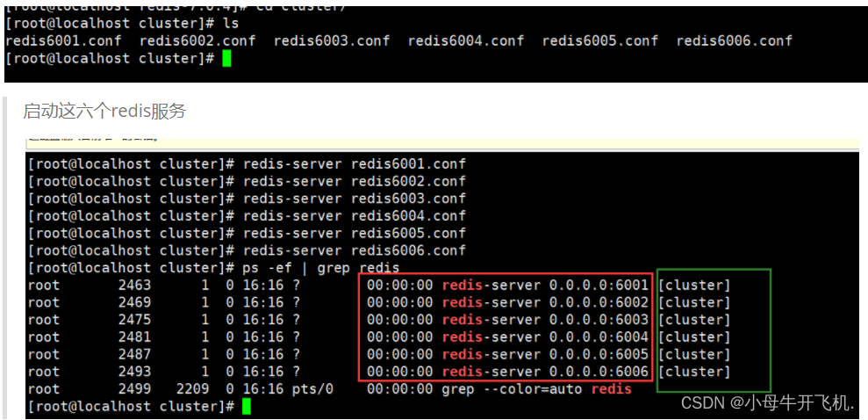Click redis6002.conf in the ls output

click(x=197, y=41)
